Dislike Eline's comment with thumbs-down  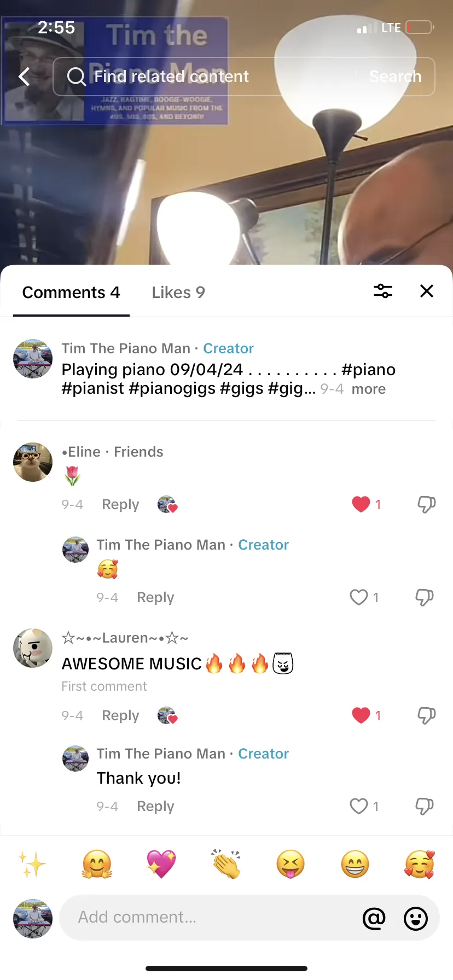click(426, 504)
